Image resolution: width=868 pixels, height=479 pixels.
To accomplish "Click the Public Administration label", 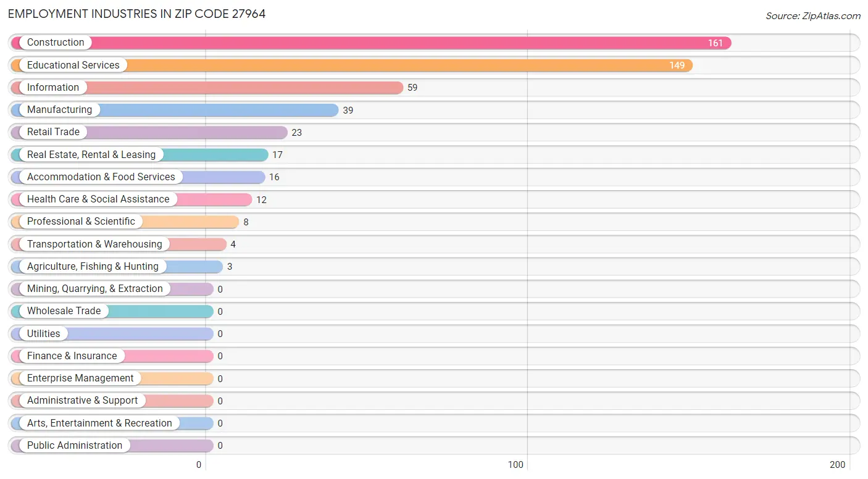I will pos(75,446).
